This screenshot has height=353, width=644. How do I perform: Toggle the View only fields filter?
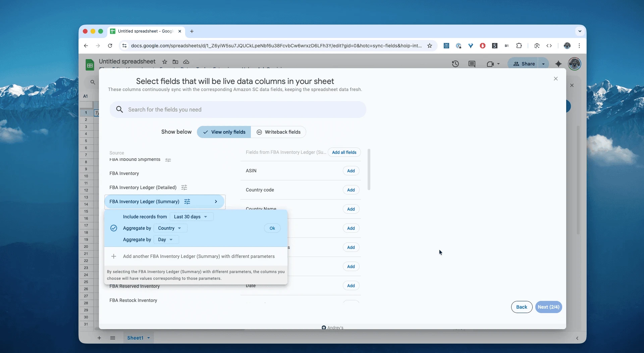(224, 132)
